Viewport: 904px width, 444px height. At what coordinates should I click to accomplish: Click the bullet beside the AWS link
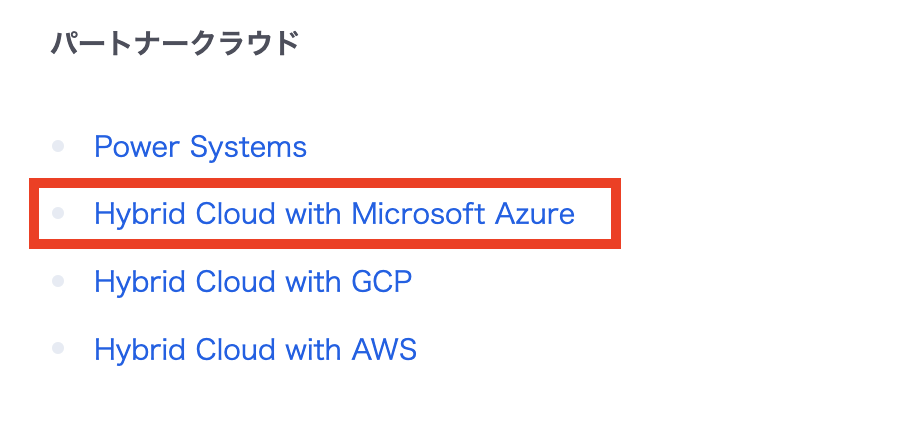[x=58, y=349]
